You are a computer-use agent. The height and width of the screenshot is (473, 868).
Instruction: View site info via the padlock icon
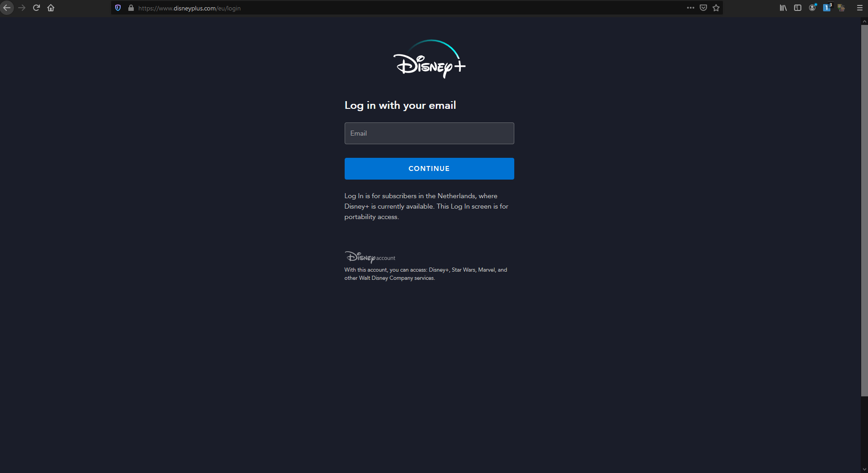131,8
